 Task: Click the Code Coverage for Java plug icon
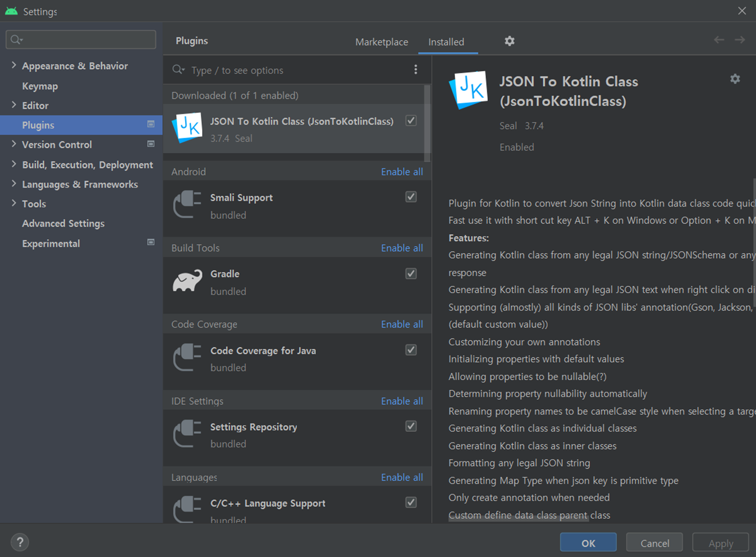click(187, 357)
